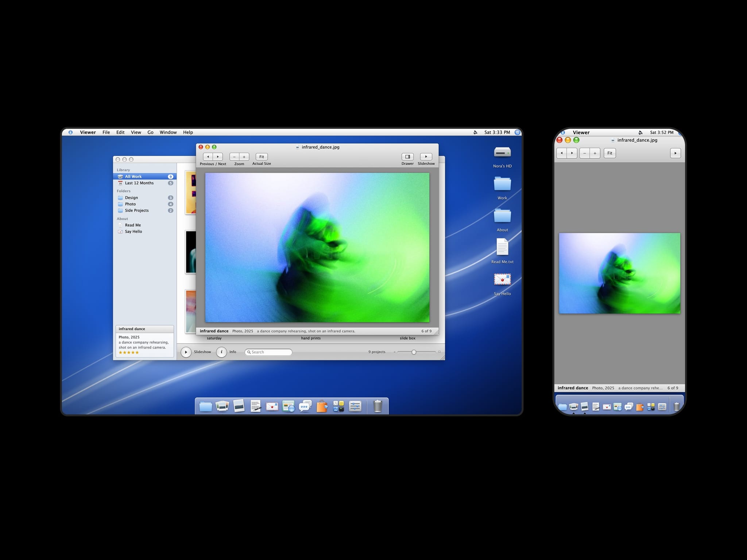The image size is (747, 560).
Task: Open the Window menu
Action: coord(168,132)
